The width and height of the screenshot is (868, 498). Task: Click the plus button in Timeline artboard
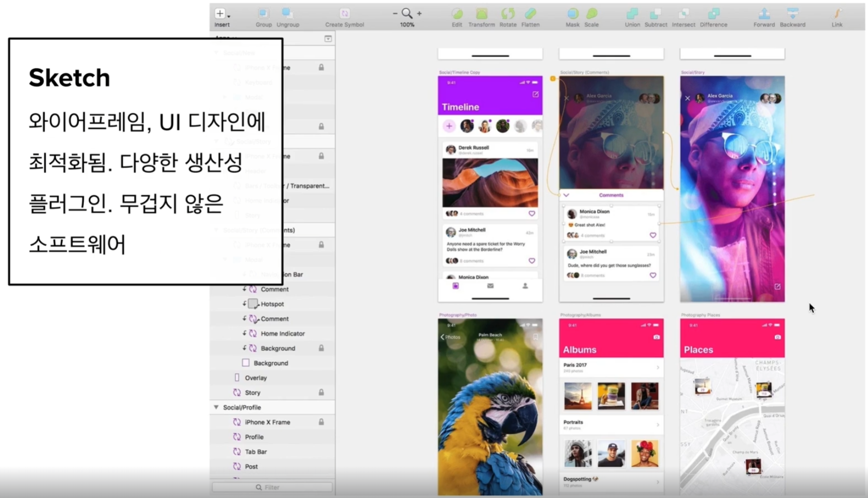coord(449,126)
